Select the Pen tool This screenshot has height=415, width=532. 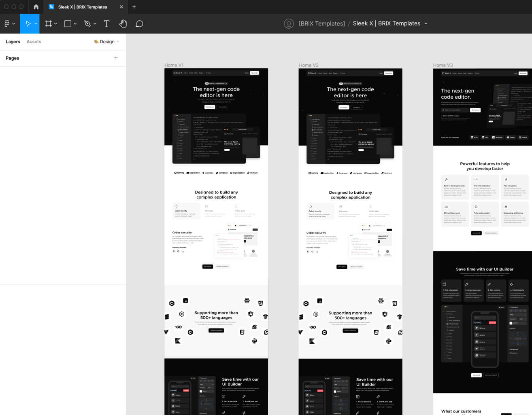click(x=87, y=23)
